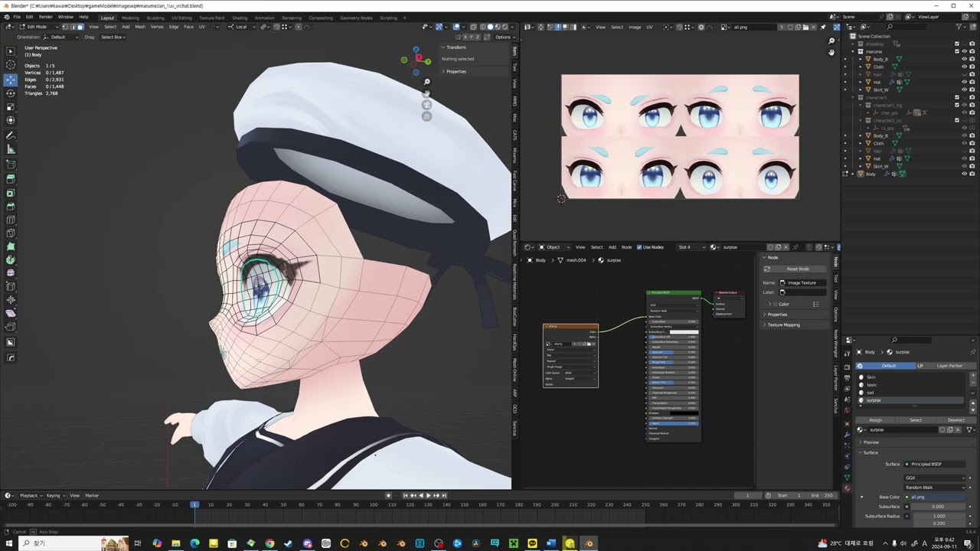Click the pan hand icon in UV editor
This screenshot has height=551, width=980.
click(831, 52)
